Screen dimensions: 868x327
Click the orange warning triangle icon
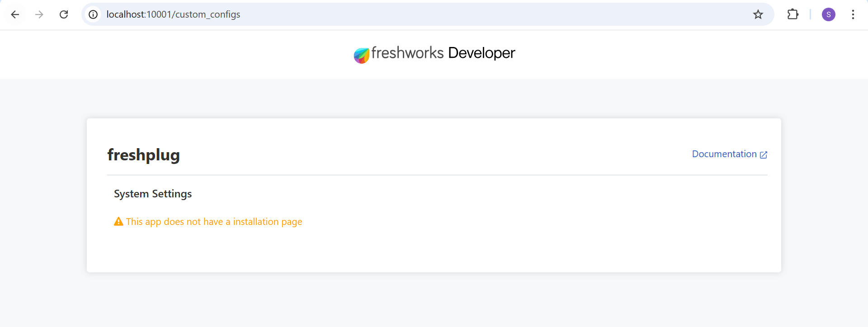pyautogui.click(x=118, y=222)
